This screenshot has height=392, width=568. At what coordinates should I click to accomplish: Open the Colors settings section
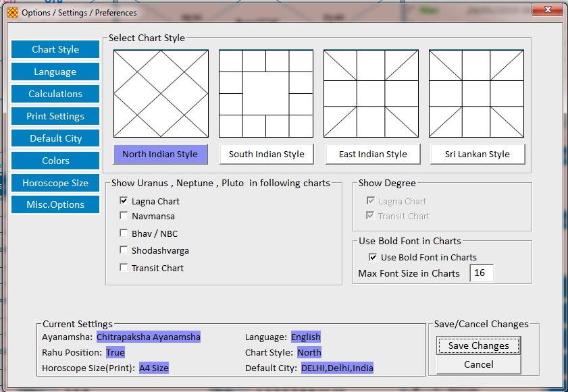click(55, 161)
